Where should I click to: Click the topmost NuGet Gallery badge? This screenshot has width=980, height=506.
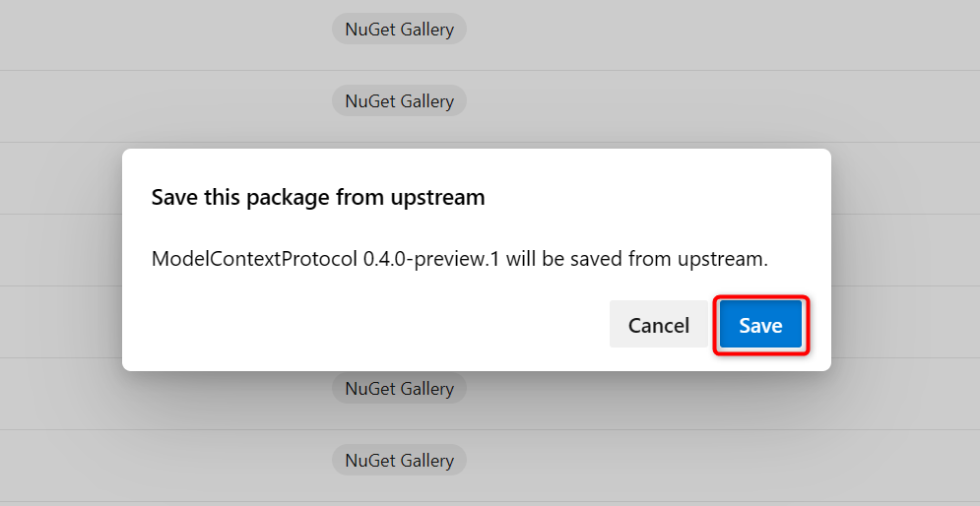click(x=399, y=30)
